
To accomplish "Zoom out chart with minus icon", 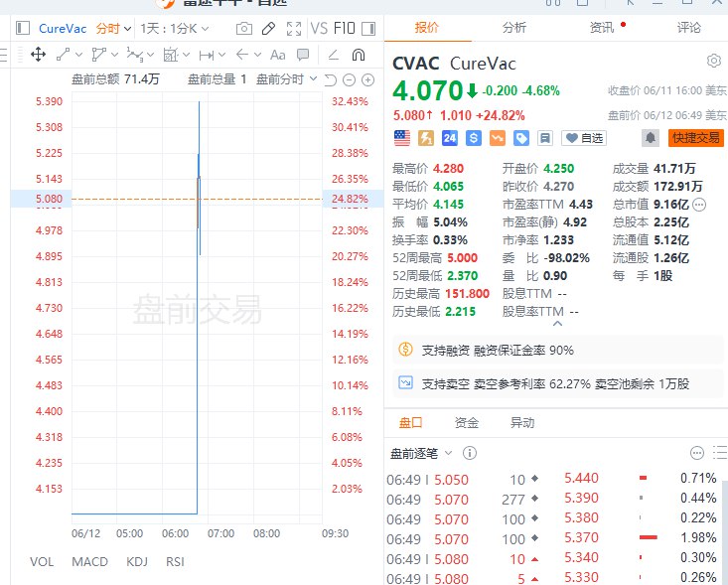I will coord(349,79).
